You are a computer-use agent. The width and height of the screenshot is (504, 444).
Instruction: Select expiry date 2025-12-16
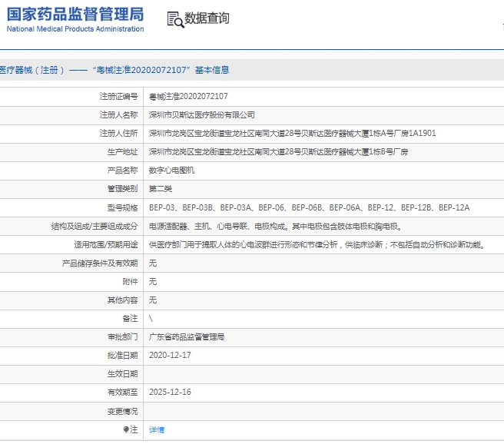pos(170,392)
